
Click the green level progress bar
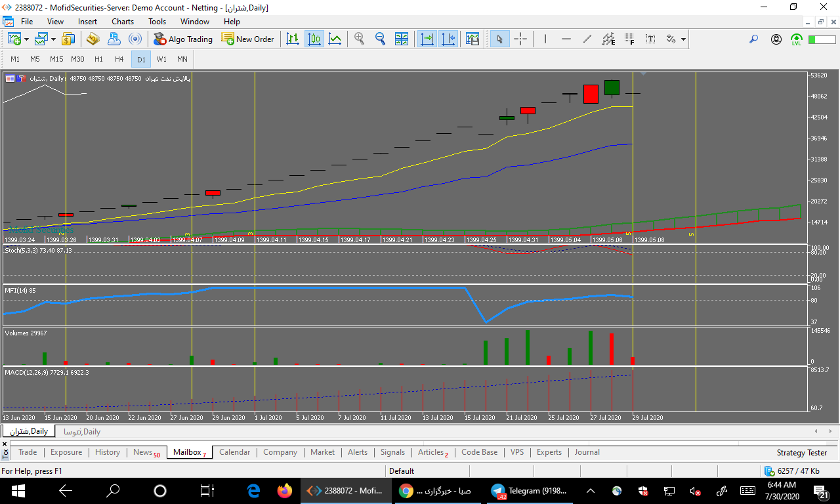[x=822, y=39]
